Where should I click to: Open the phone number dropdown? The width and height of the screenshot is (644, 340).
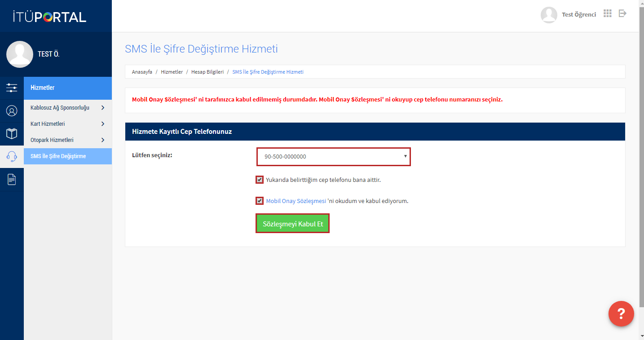click(333, 157)
